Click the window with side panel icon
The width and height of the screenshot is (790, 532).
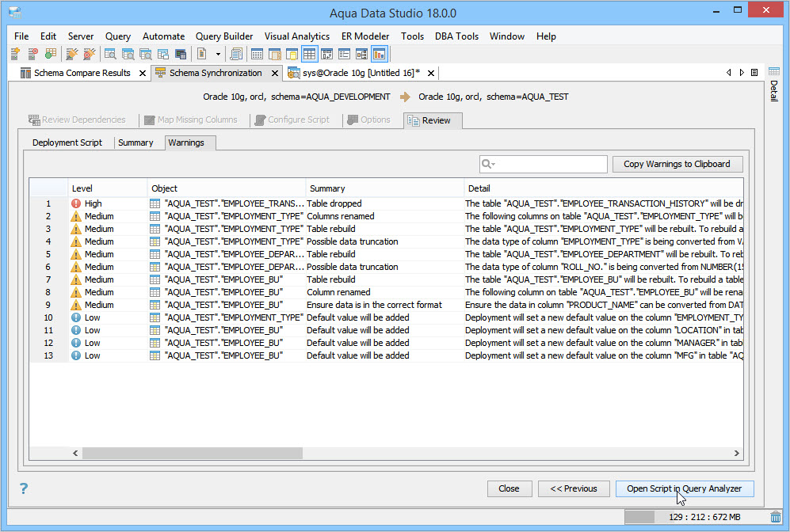coord(275,54)
